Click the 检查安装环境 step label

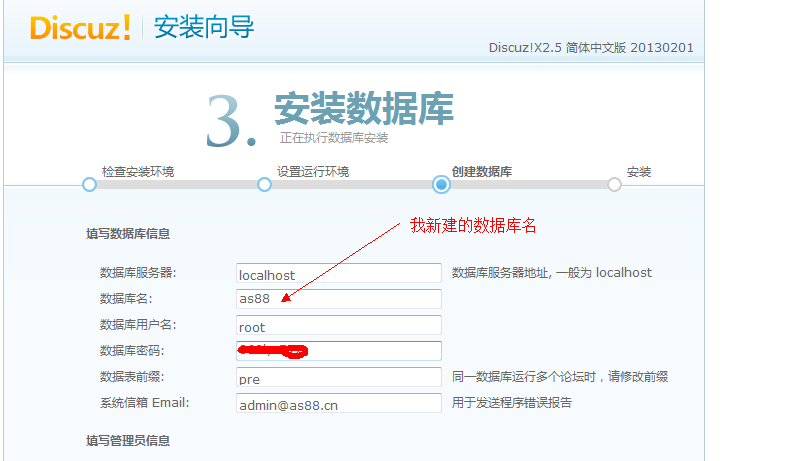pos(138,172)
